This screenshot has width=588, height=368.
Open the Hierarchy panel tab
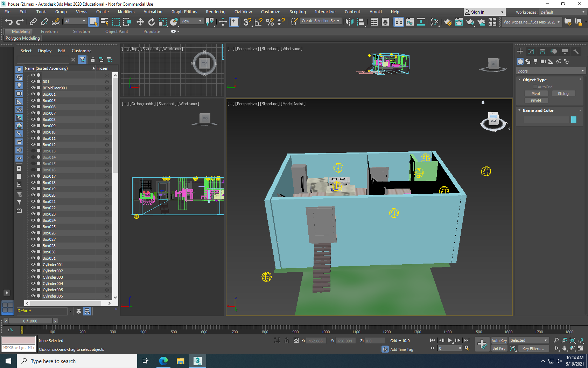pos(542,51)
